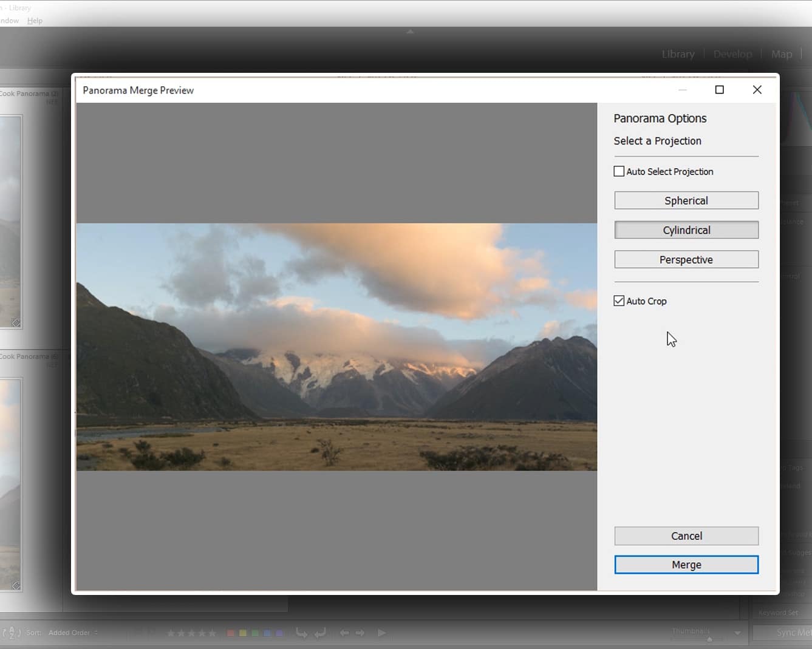Viewport: 812px width, 649px height.
Task: Open the Help menu
Action: click(x=35, y=20)
